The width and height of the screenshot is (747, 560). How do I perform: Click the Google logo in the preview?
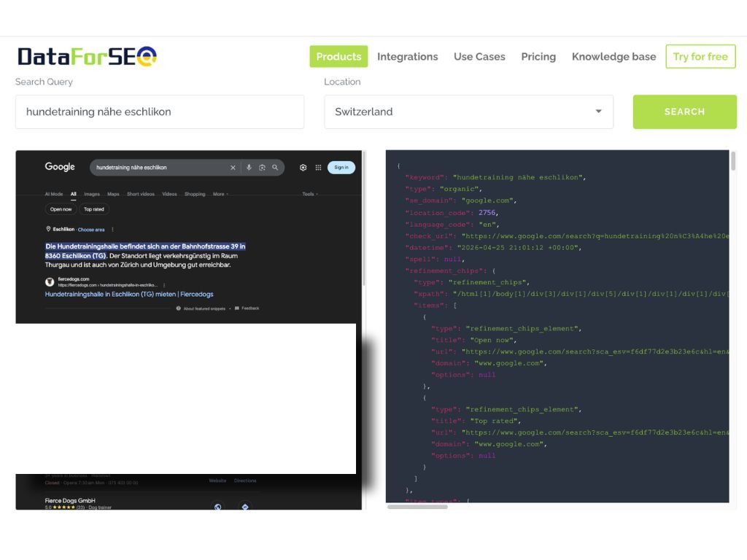pyautogui.click(x=60, y=167)
